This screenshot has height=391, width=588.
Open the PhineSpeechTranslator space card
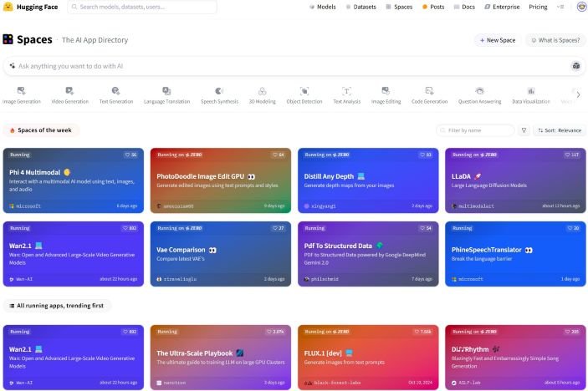click(x=515, y=254)
